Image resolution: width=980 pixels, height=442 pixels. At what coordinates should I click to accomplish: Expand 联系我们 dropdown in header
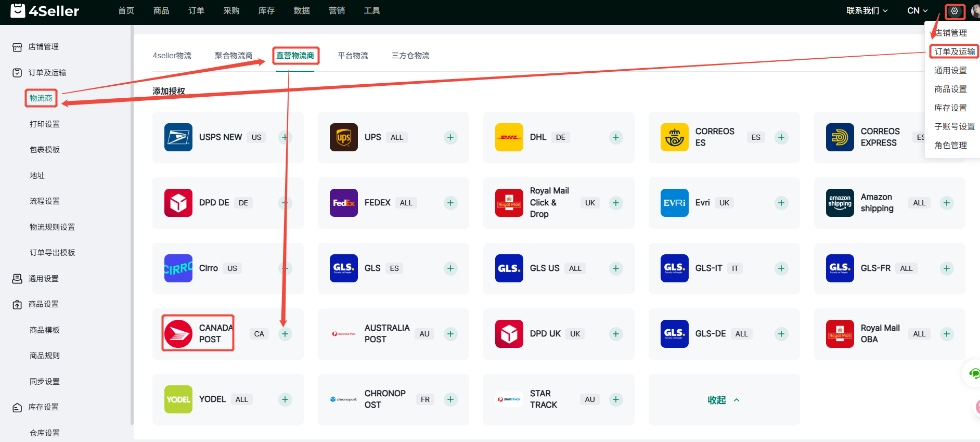[867, 10]
